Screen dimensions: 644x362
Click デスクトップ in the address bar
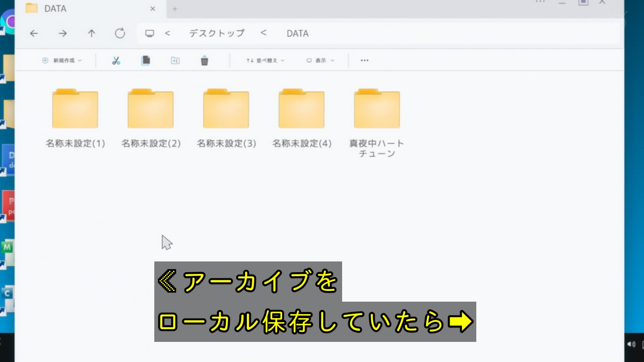pos(216,34)
